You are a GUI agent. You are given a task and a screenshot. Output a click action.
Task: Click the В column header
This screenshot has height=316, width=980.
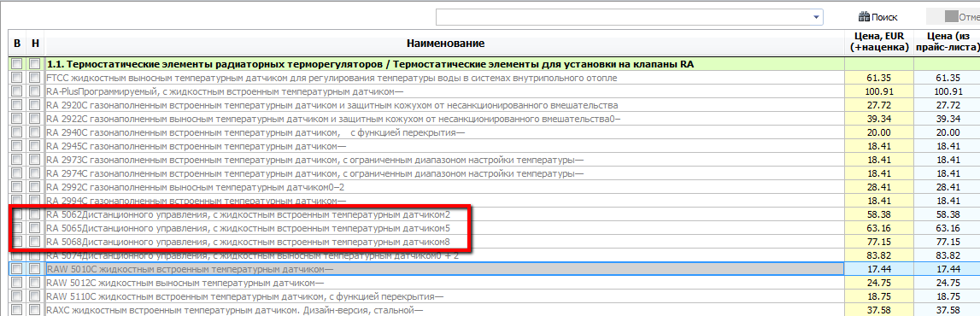[x=17, y=43]
